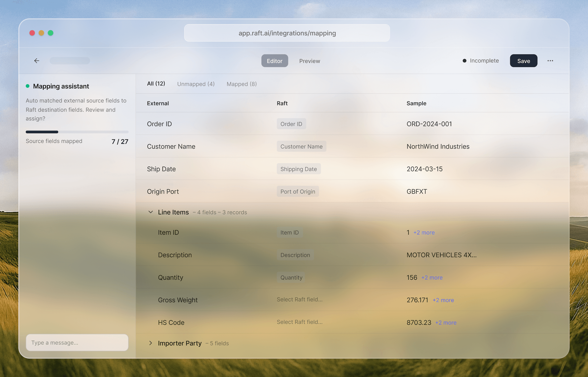The image size is (588, 377).
Task: Click the back arrow icon
Action: [37, 61]
